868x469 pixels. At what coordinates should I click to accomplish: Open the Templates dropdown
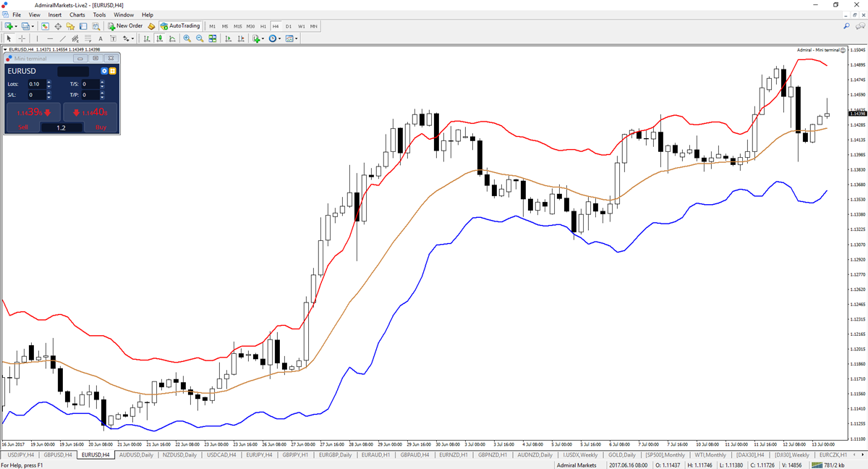[297, 39]
